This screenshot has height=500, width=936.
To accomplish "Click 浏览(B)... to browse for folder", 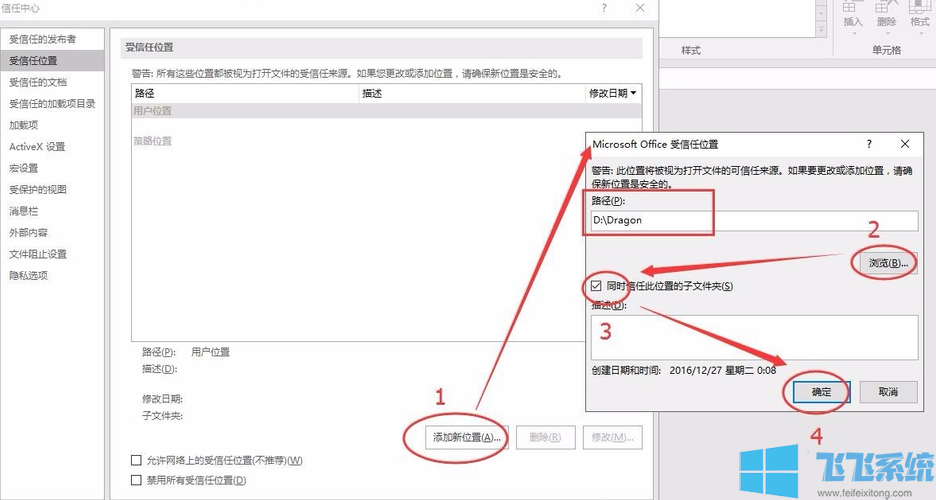I will point(888,263).
